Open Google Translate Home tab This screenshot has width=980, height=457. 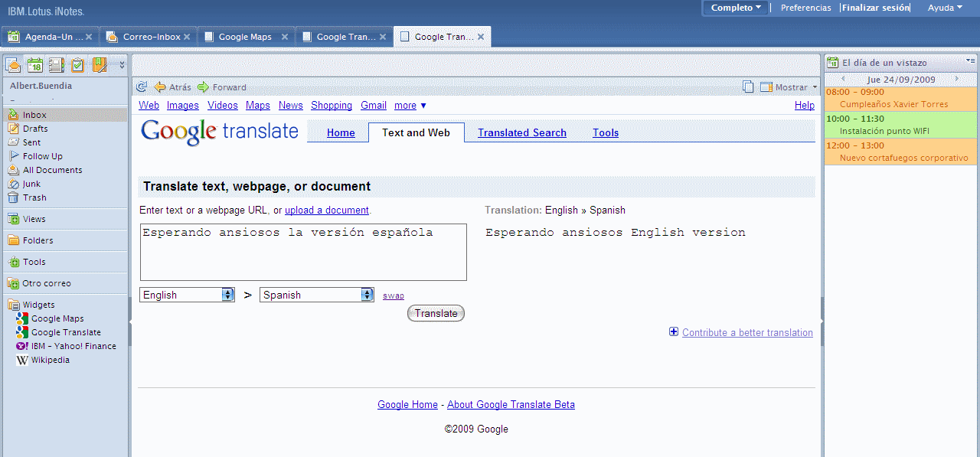[x=341, y=132]
